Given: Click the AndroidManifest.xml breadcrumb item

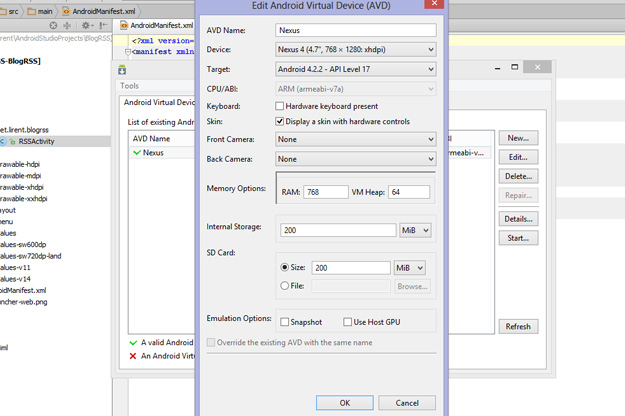Looking at the screenshot, I should pos(100,12).
